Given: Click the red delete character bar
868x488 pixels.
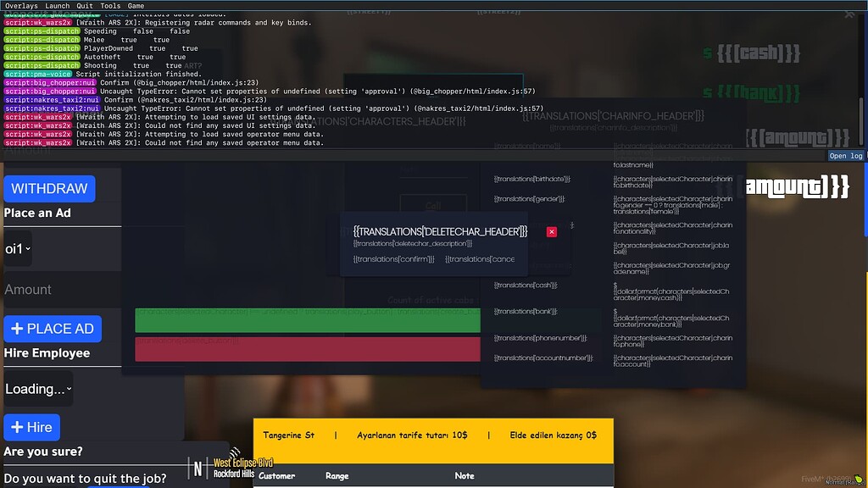Looking at the screenshot, I should click(x=308, y=348).
